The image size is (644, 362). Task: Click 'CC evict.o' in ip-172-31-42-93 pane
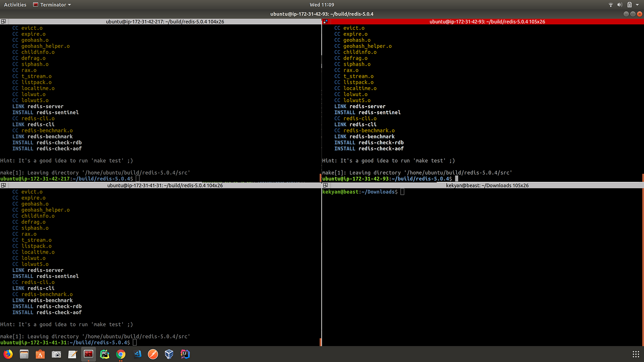click(x=349, y=28)
